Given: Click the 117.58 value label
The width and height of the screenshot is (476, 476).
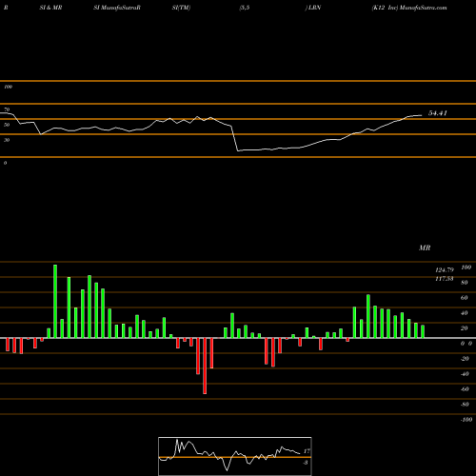Looking at the screenshot, I should 445,279.
